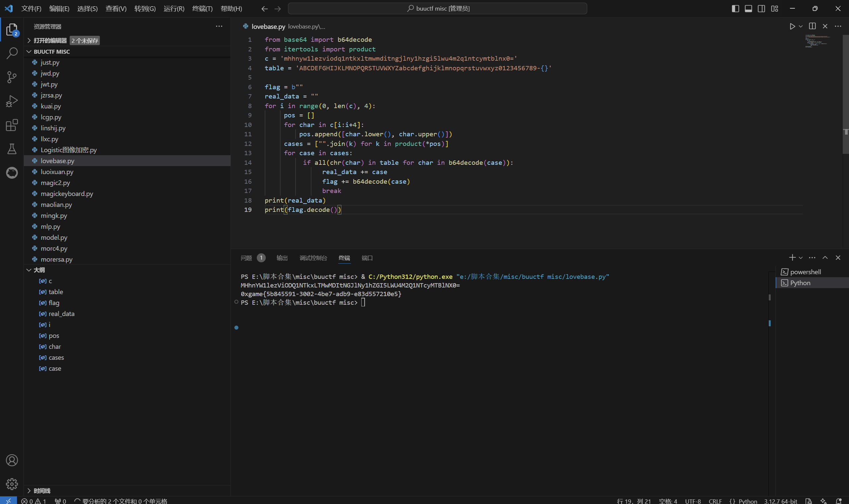Open the 编辑(E) menu

coord(59,9)
